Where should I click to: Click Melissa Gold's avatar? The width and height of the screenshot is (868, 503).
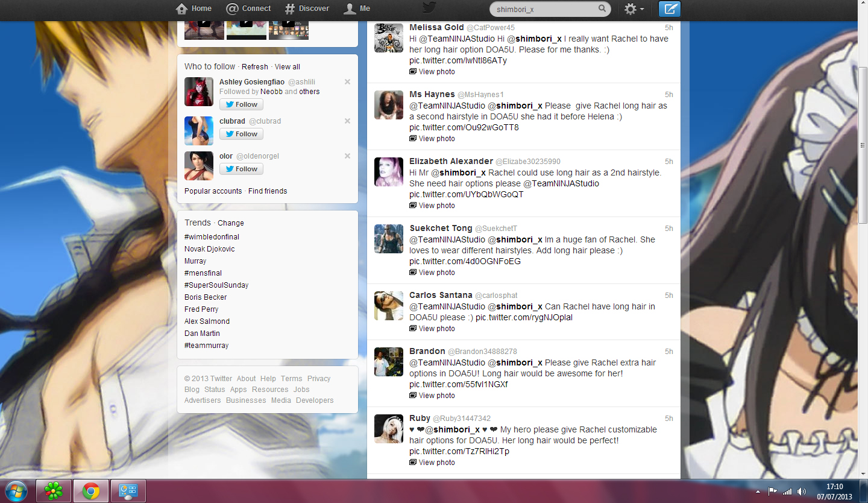[389, 38]
